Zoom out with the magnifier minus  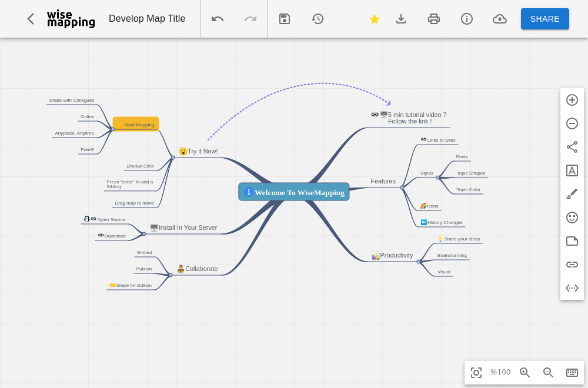click(548, 372)
